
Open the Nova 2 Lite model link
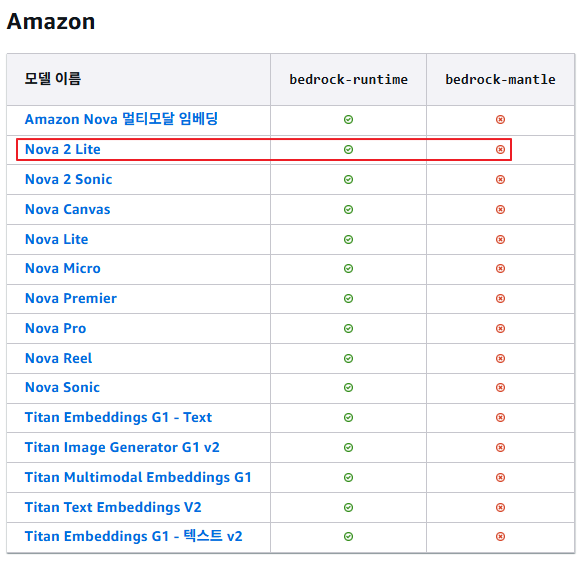click(x=63, y=149)
